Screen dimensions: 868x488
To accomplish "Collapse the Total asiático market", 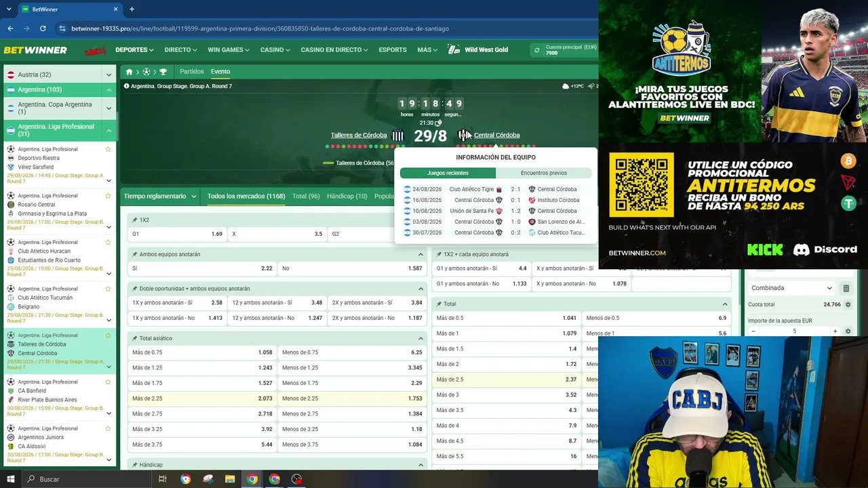I will 420,338.
